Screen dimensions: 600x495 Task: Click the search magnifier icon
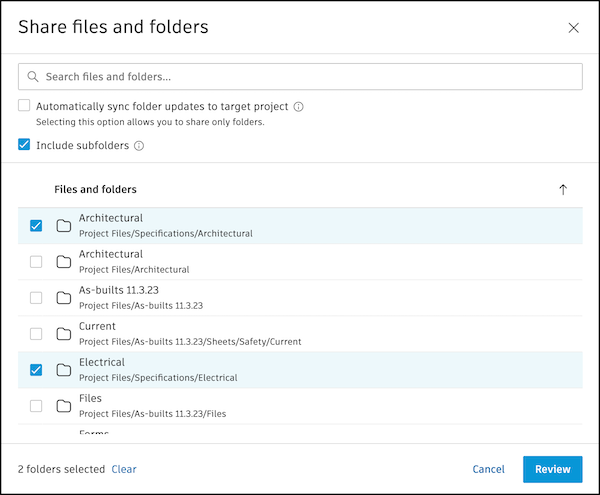[x=33, y=77]
